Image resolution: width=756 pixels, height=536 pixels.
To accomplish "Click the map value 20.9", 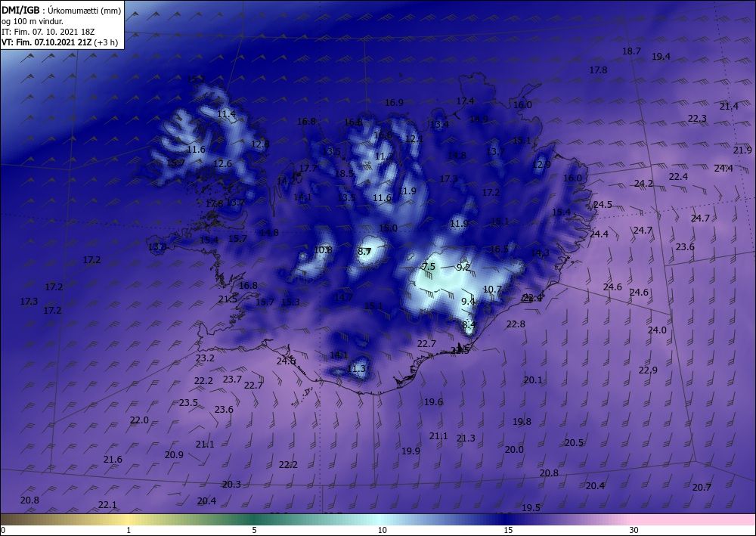I will click(174, 455).
